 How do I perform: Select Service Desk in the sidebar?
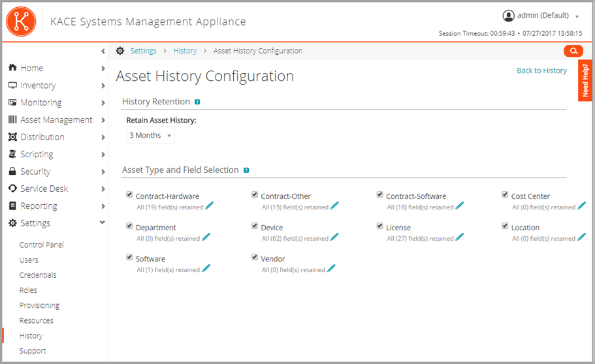coord(44,189)
